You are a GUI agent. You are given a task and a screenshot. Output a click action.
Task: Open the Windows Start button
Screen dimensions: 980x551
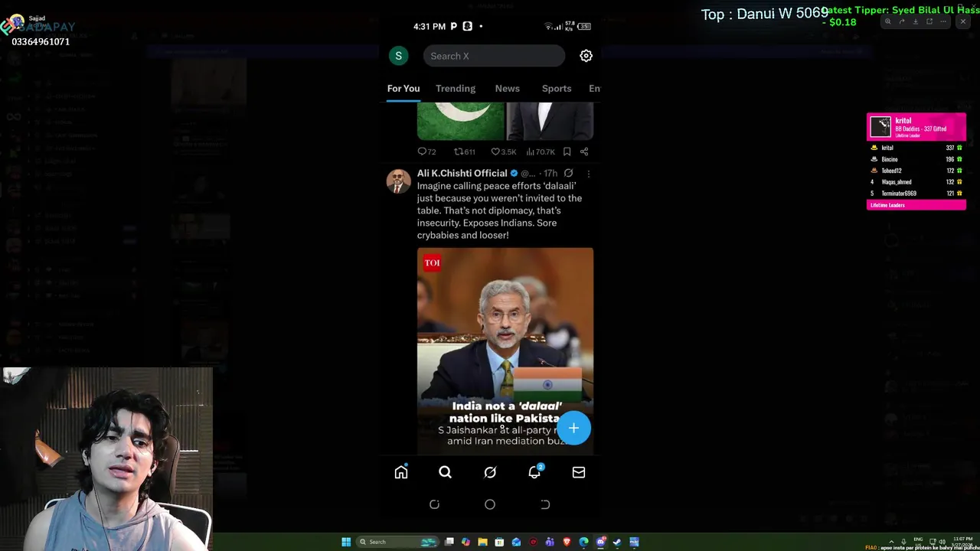(346, 542)
